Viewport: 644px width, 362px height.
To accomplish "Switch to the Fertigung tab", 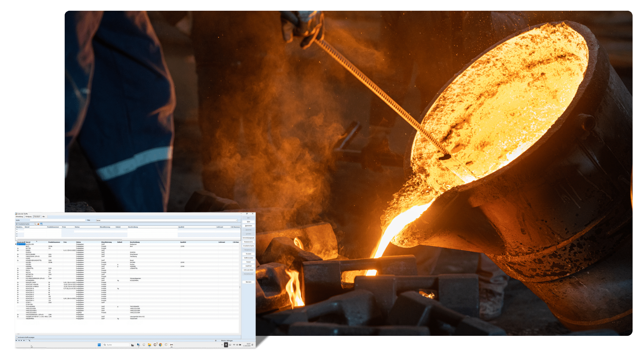I will point(29,217).
